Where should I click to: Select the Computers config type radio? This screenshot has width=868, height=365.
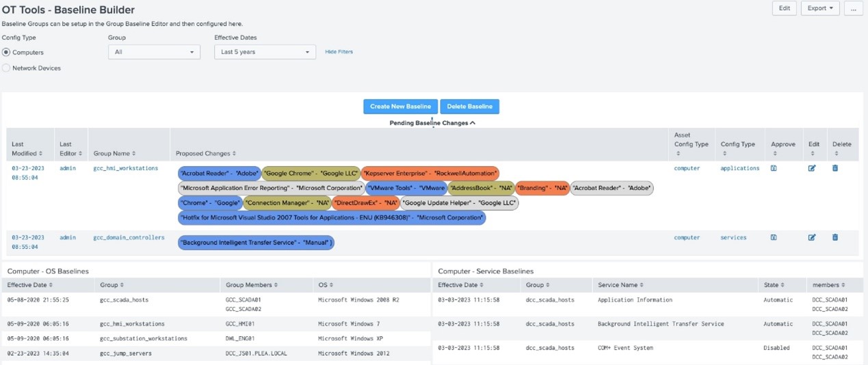pyautogui.click(x=7, y=52)
